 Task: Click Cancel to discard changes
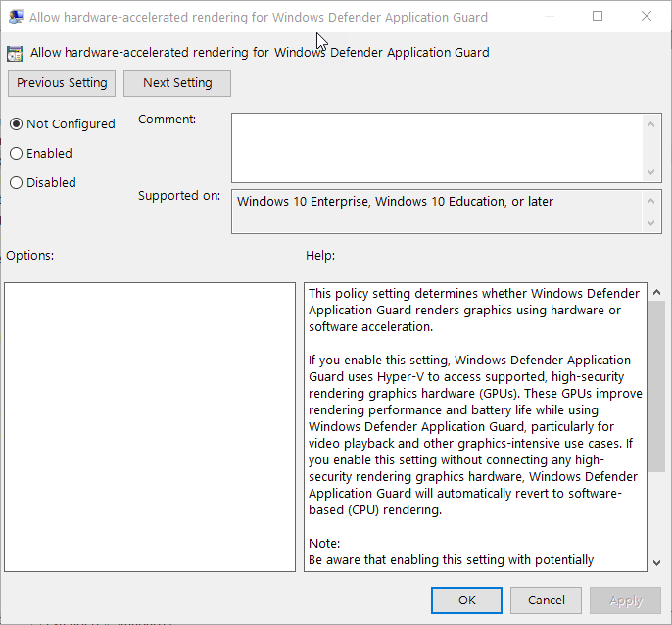546,601
